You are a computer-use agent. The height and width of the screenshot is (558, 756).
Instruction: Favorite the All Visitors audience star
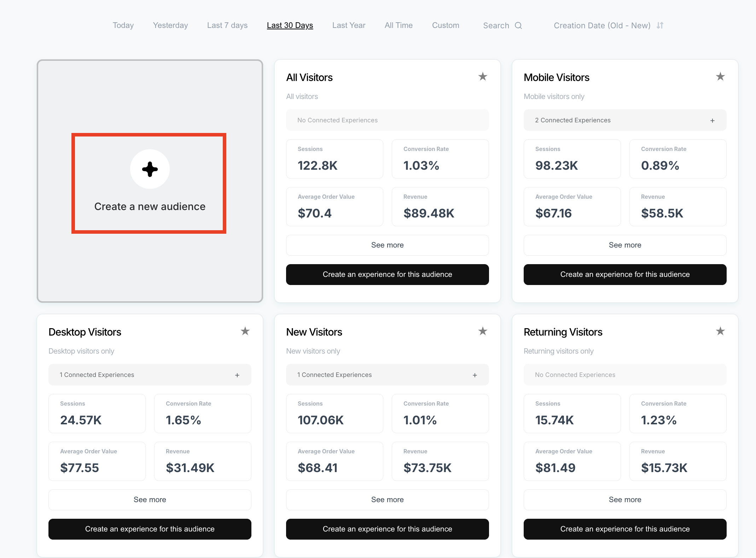pyautogui.click(x=483, y=77)
